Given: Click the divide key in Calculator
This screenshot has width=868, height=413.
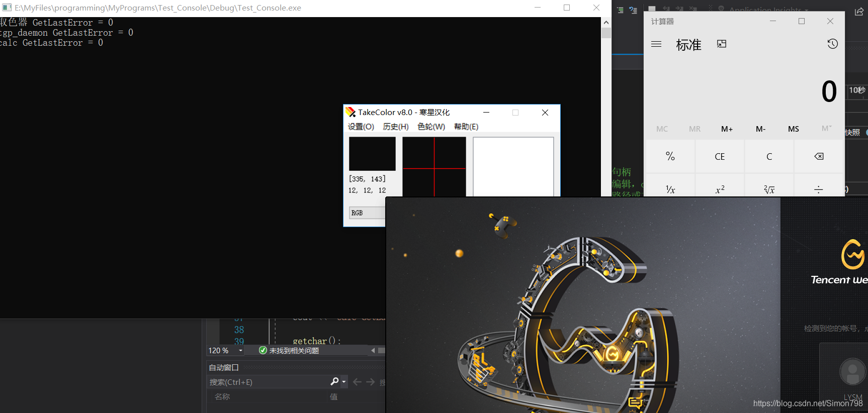Looking at the screenshot, I should (x=819, y=186).
